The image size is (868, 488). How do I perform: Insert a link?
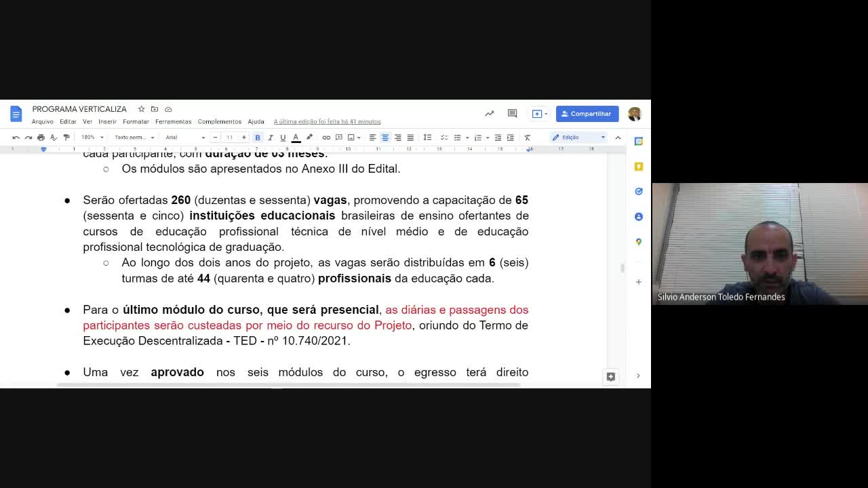click(x=326, y=138)
